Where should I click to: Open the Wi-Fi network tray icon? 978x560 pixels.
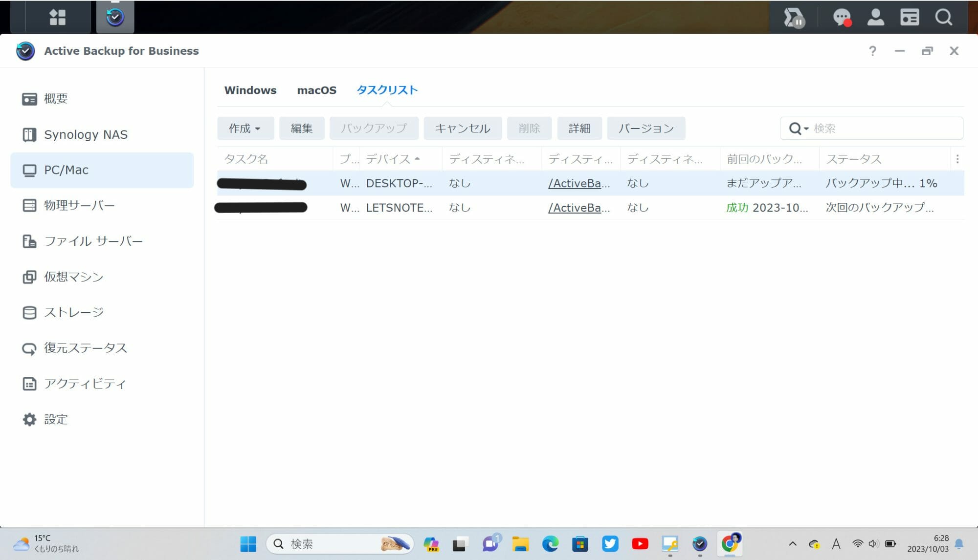[x=857, y=544]
